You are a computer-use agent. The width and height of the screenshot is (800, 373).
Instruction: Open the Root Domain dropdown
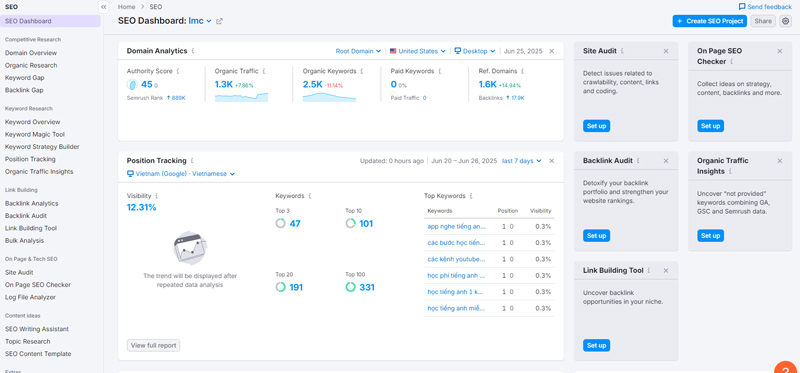pyautogui.click(x=358, y=51)
